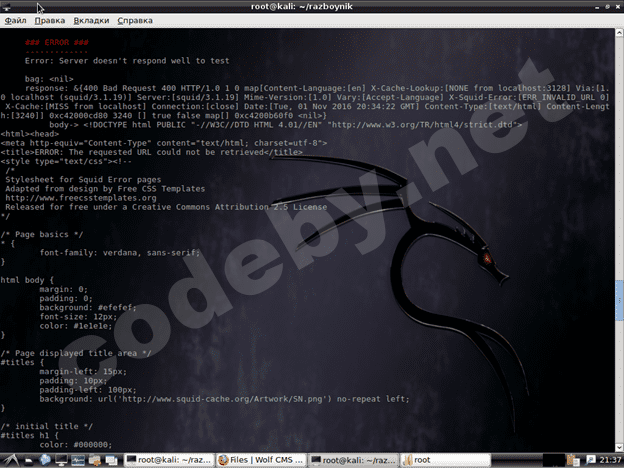Activate the root@kali task beside the Files | Wolf CMS button

[169, 460]
